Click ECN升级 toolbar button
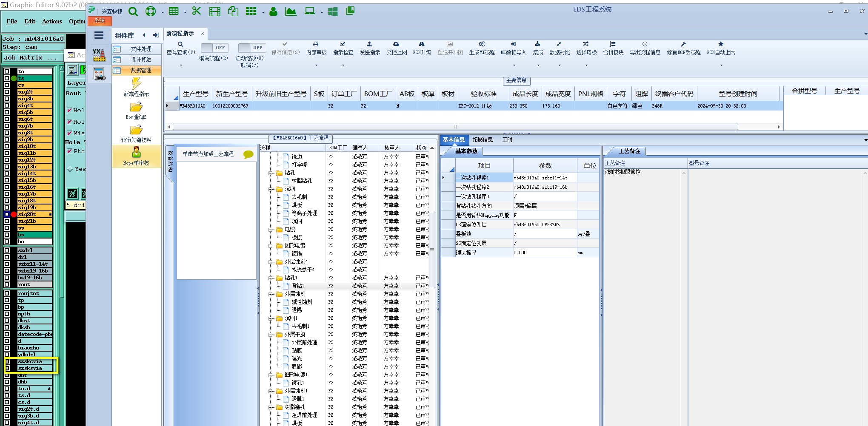Image resolution: width=868 pixels, height=426 pixels. click(422, 48)
